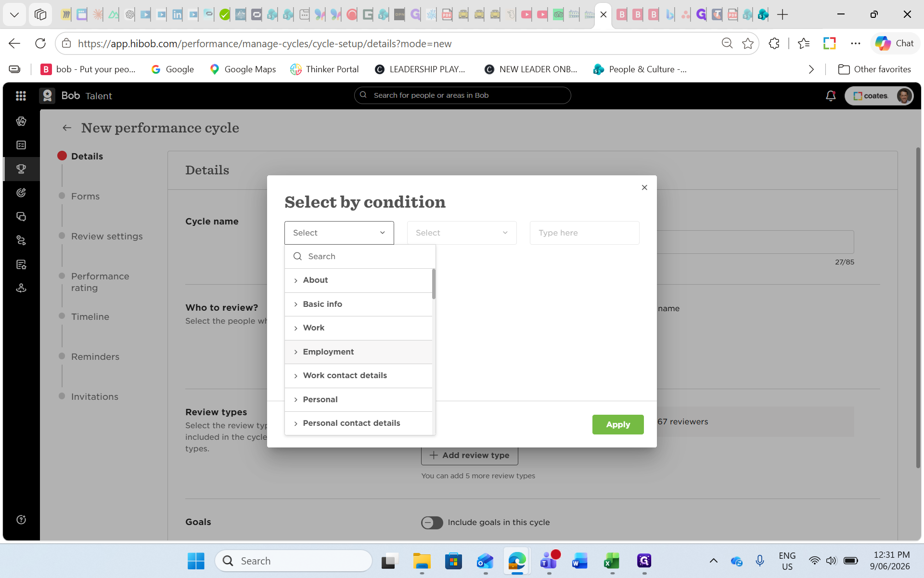Favorite this page with star icon
The image size is (924, 578).
(x=748, y=43)
